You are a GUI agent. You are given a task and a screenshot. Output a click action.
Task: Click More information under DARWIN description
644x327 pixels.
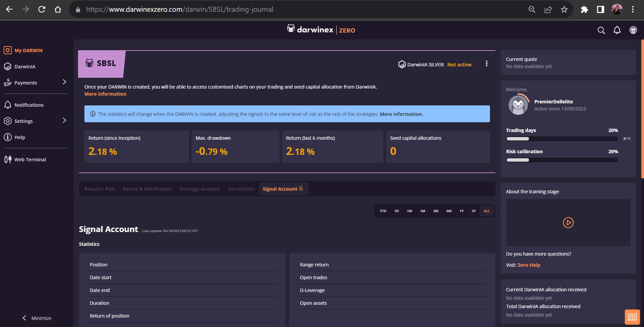(105, 94)
